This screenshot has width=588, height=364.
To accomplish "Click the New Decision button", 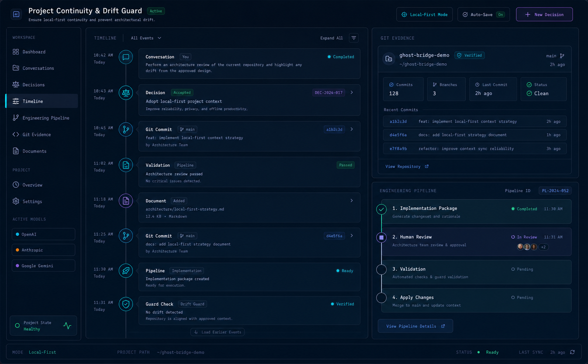I will click(x=544, y=14).
